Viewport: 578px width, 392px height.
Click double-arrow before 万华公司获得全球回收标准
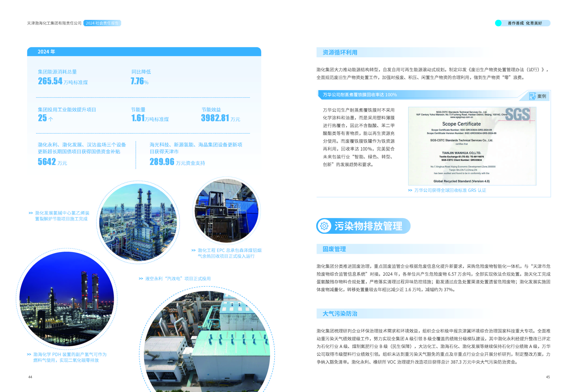point(410,190)
